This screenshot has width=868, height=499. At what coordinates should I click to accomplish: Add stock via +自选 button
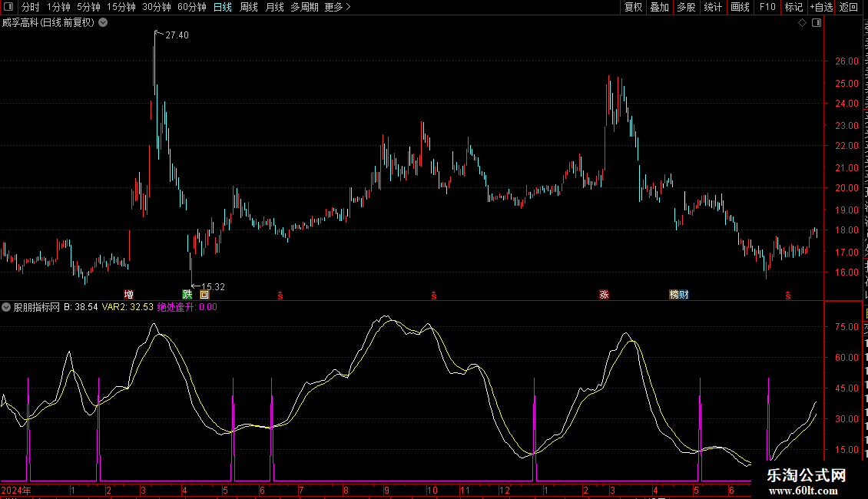coord(821,7)
